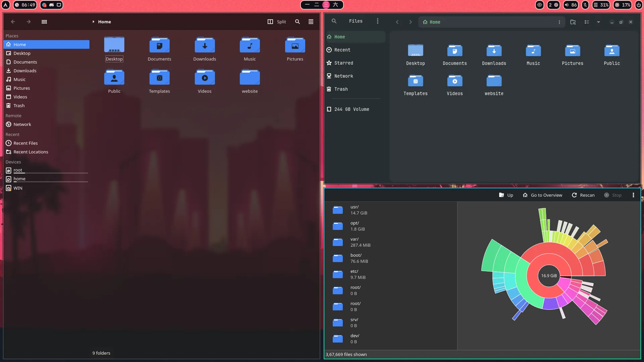
Task: Toggle the eye screencast indicator in the top bar
Action: pyautogui.click(x=539, y=5)
